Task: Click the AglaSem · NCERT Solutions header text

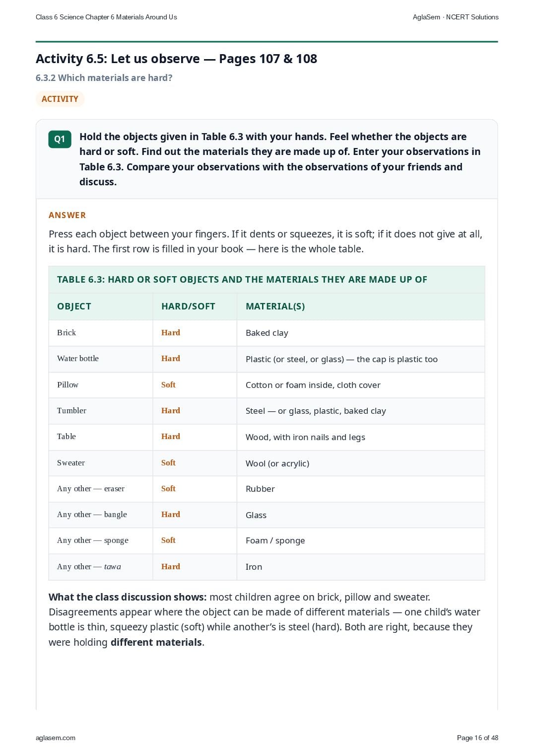Action: pyautogui.click(x=456, y=17)
